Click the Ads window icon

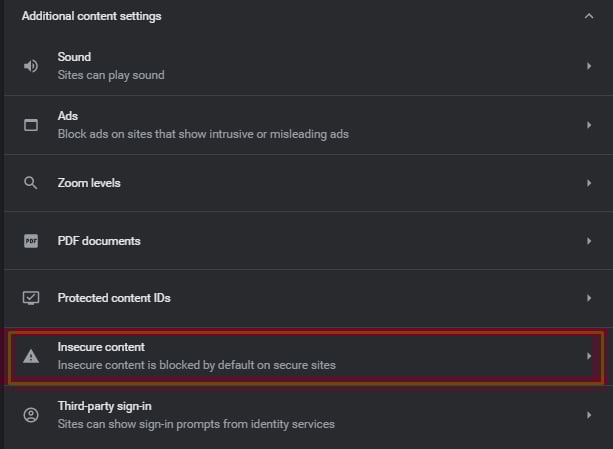(31, 125)
